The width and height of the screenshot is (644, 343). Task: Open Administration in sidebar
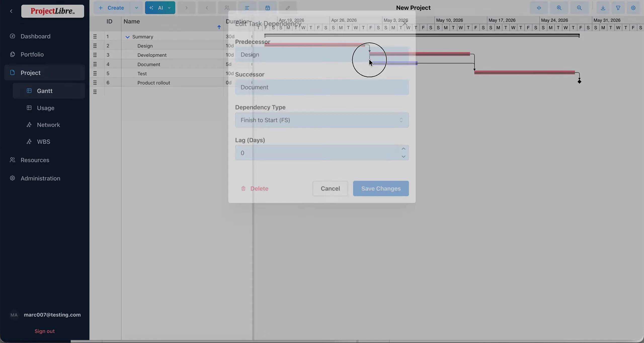pos(40,179)
